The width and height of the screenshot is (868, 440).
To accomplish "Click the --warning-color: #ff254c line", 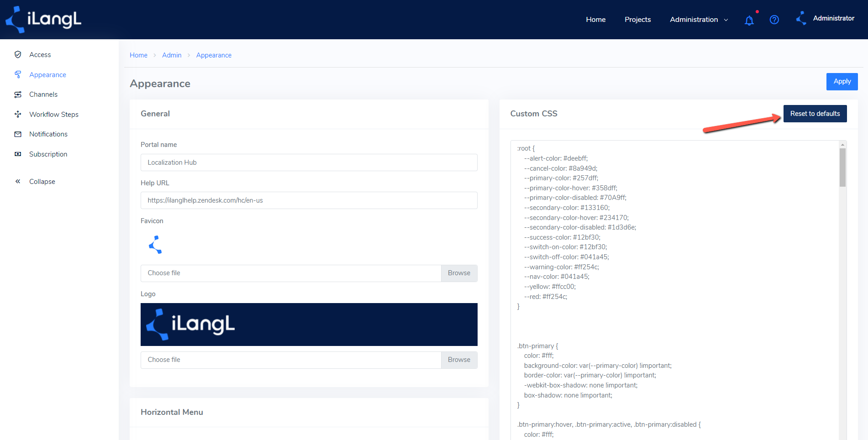I will pyautogui.click(x=562, y=267).
